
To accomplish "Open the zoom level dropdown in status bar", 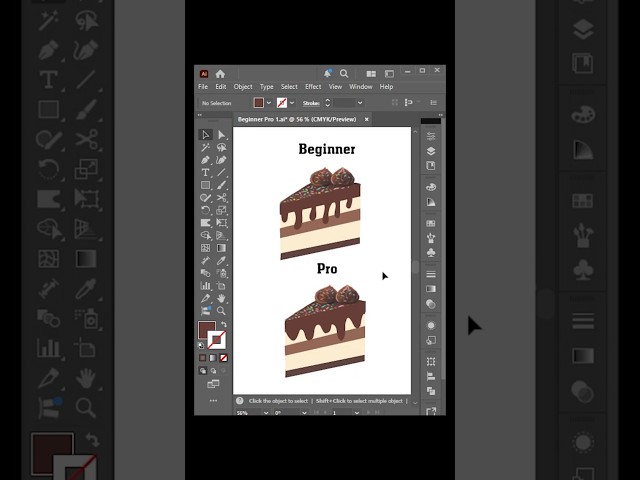I will point(266,413).
